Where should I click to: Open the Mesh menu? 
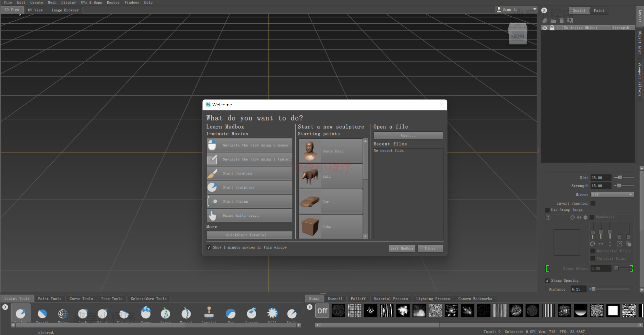(x=52, y=3)
